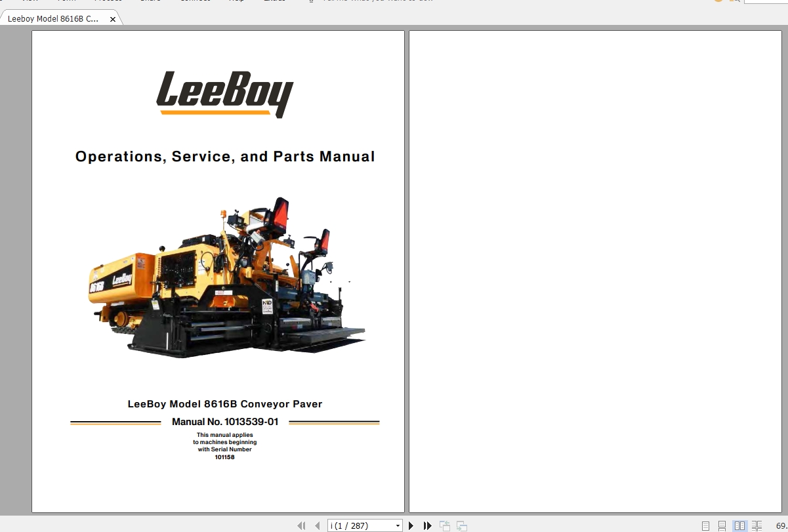Switch to single page view mode
788x532 pixels.
pos(705,525)
